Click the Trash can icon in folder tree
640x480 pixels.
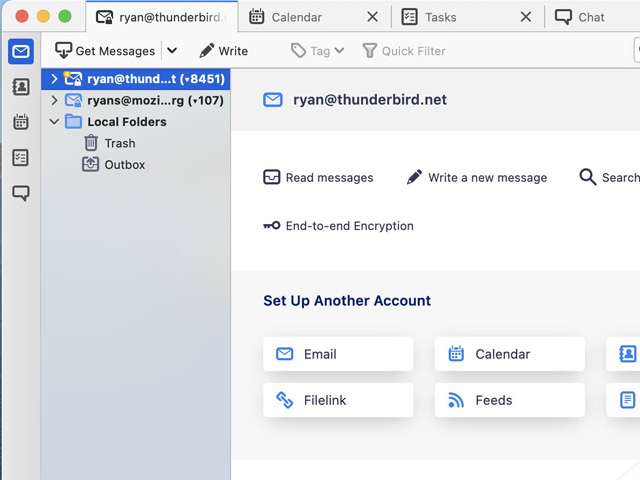click(x=91, y=143)
